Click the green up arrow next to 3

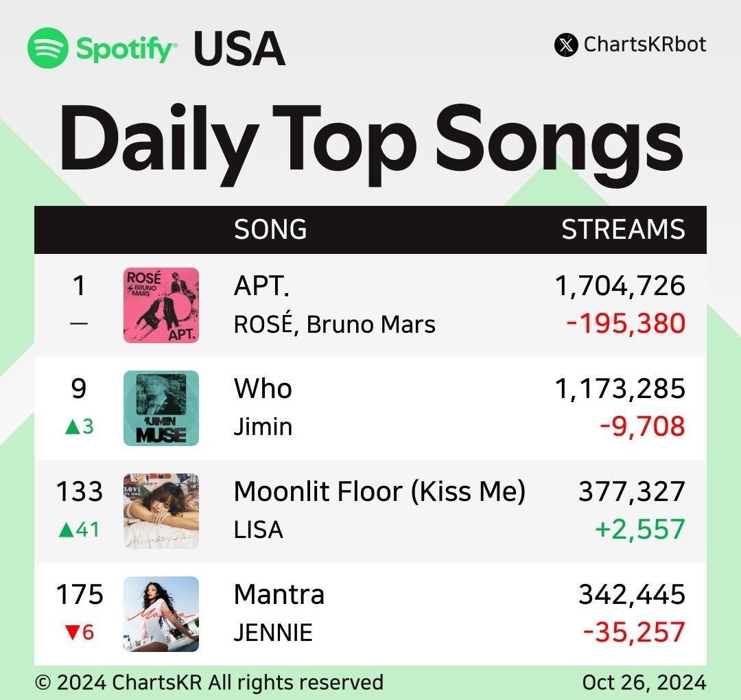click(73, 427)
